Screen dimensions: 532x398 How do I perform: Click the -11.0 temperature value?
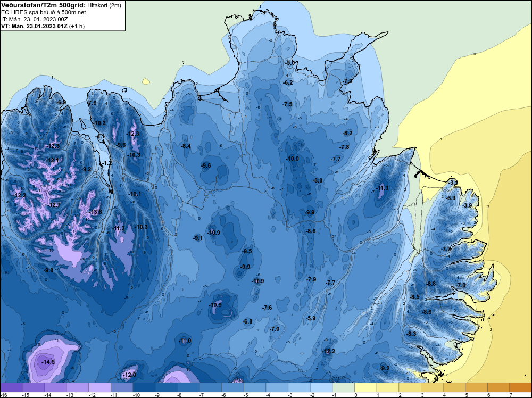click(x=185, y=341)
